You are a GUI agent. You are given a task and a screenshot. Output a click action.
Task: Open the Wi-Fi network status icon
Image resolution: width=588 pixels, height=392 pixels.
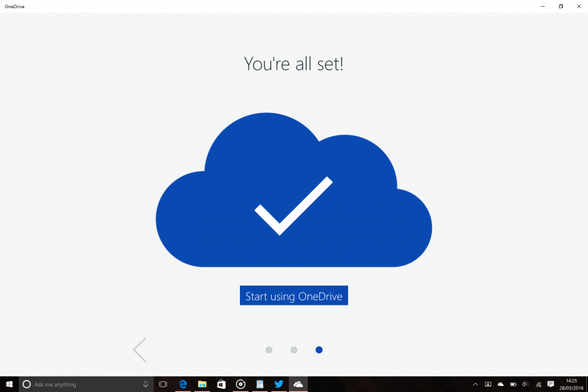point(537,384)
